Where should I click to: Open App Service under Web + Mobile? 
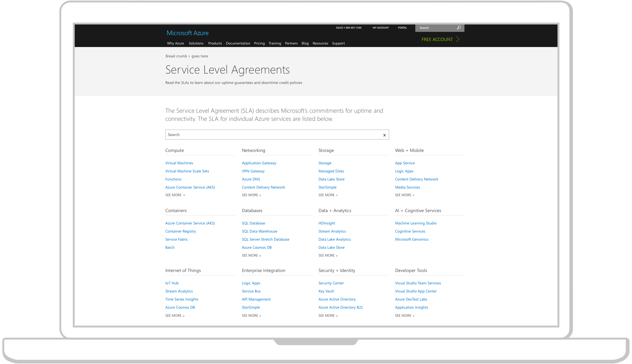point(405,163)
